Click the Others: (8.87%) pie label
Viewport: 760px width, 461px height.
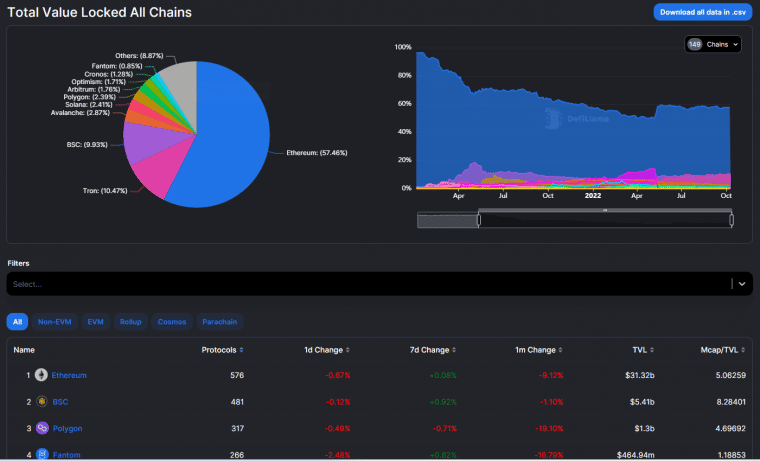139,56
